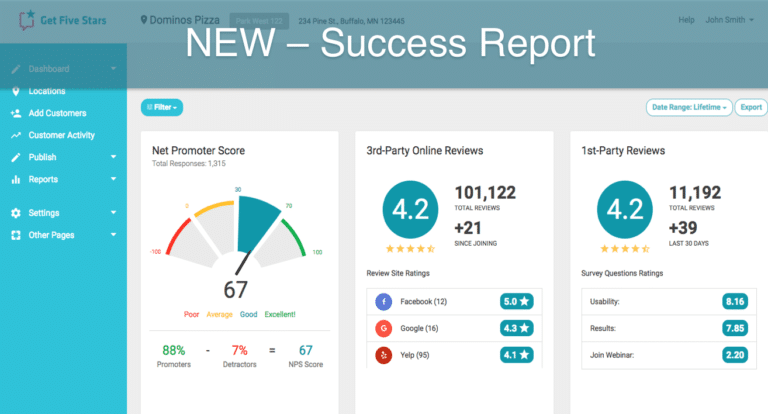Click the Yelp icon in review sites
Screen dimensions: 768x414
pyautogui.click(x=384, y=355)
